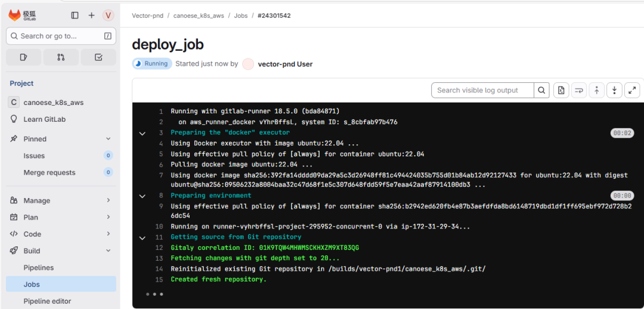Go to Vector-pnd breadcrumb
This screenshot has height=309, width=644.
[147, 16]
